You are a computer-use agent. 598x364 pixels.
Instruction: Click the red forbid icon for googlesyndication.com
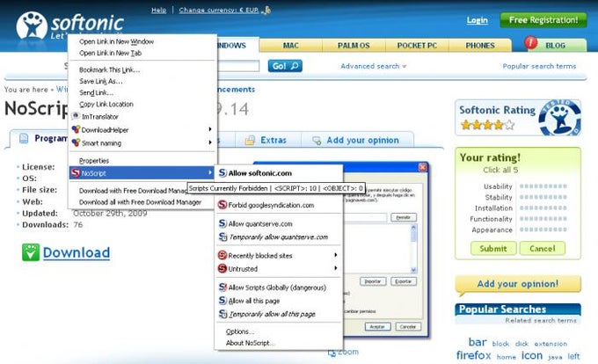point(222,205)
